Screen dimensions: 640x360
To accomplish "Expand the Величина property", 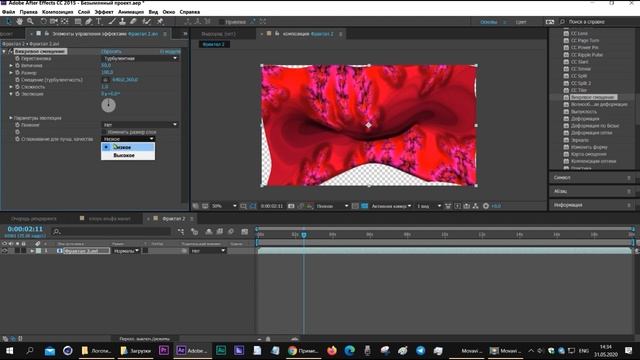I will tap(11, 65).
